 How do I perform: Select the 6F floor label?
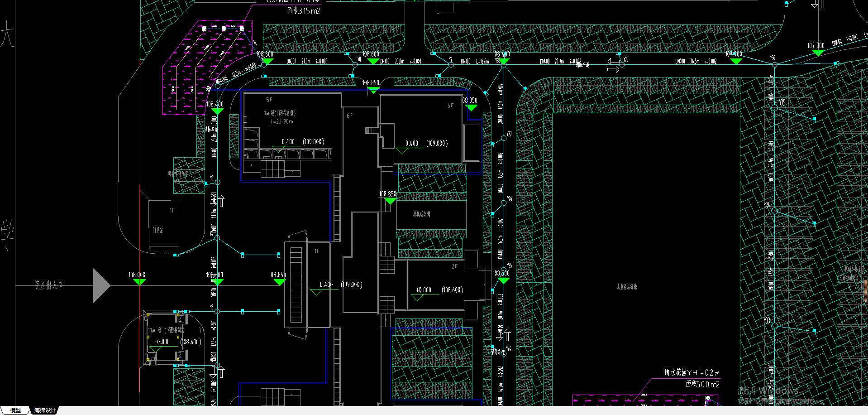[x=349, y=116]
